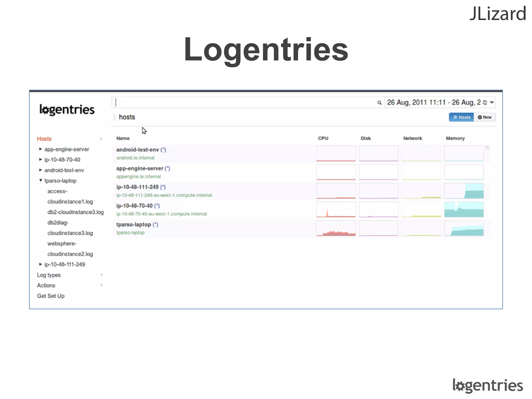Expand app-engine-server tree node
Viewport: 532px width, 399px height.
(41, 149)
